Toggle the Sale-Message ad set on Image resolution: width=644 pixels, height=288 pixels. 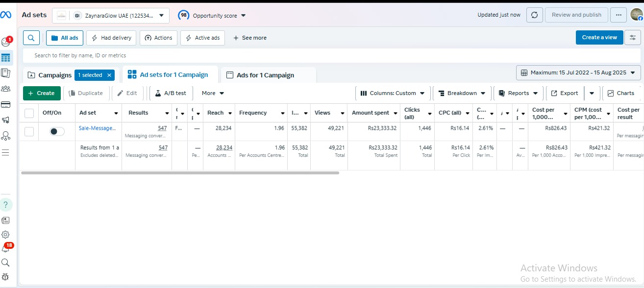pyautogui.click(x=57, y=131)
